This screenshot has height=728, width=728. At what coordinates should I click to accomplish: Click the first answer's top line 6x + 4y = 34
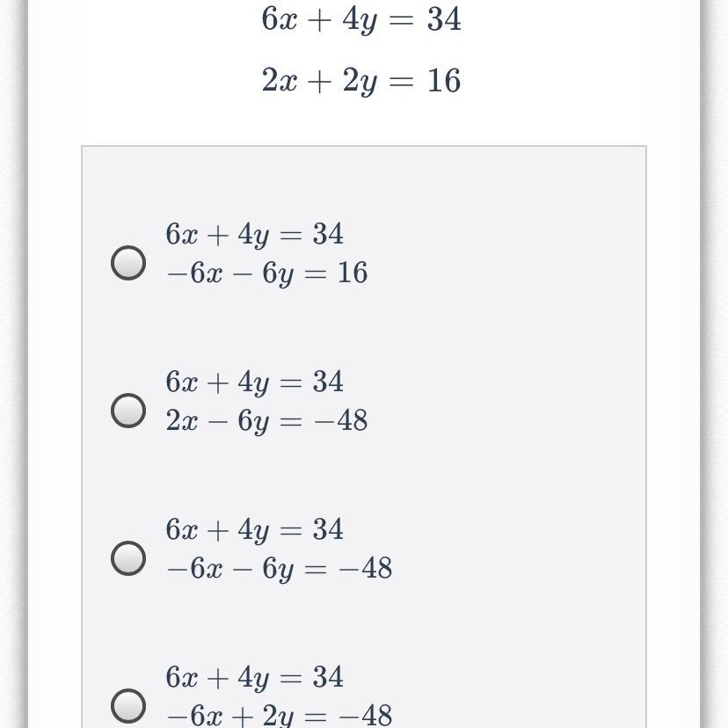click(254, 234)
